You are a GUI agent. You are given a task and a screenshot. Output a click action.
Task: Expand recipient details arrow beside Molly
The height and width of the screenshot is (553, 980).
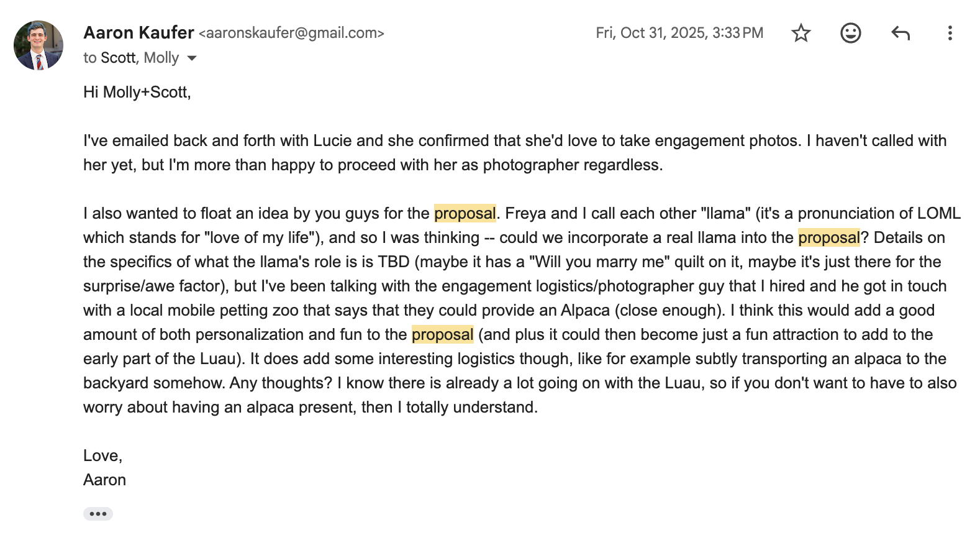coord(192,58)
